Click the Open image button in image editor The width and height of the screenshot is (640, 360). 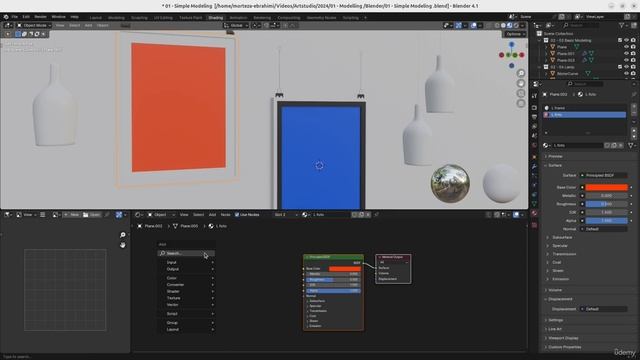click(x=91, y=215)
